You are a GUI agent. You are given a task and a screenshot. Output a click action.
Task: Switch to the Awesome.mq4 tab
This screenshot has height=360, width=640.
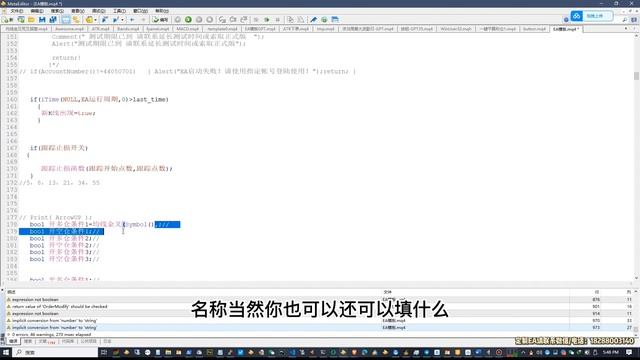69,29
